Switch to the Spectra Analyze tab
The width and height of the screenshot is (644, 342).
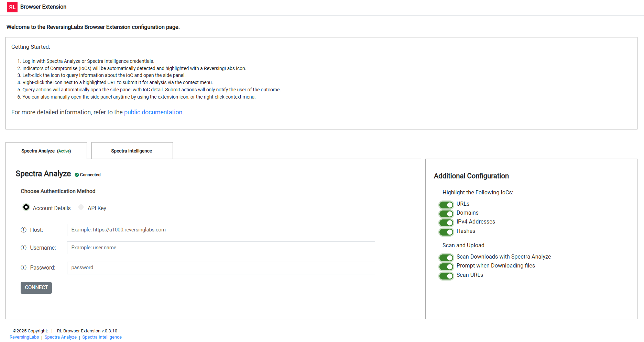click(x=46, y=151)
